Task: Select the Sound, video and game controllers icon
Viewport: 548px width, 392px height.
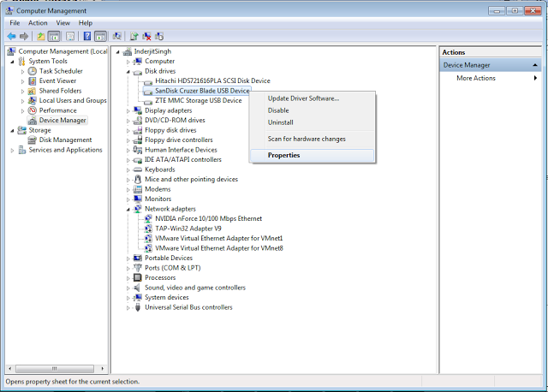Action: point(138,288)
